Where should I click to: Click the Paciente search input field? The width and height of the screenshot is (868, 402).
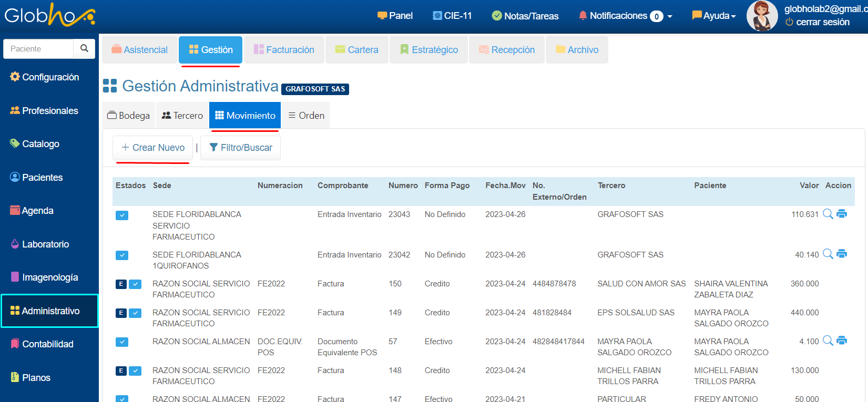click(x=39, y=49)
